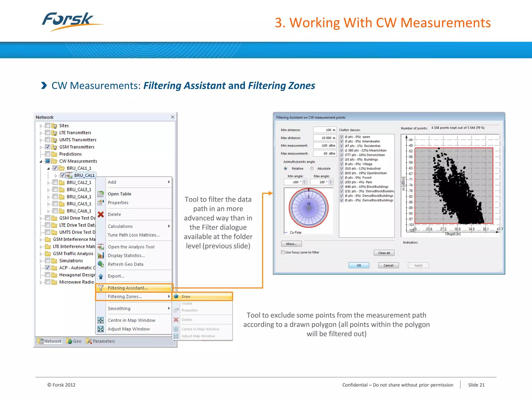Click the Open Table grid icon
Screen dimensions: 532x399
coord(101,194)
